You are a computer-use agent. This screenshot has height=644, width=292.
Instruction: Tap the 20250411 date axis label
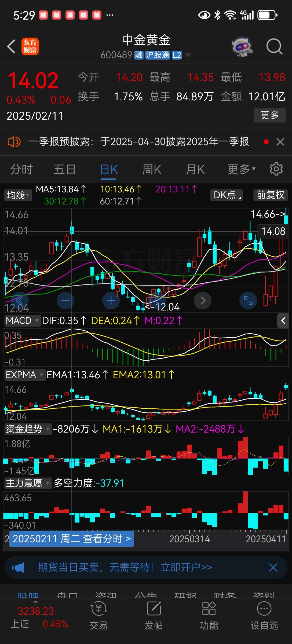point(266,539)
